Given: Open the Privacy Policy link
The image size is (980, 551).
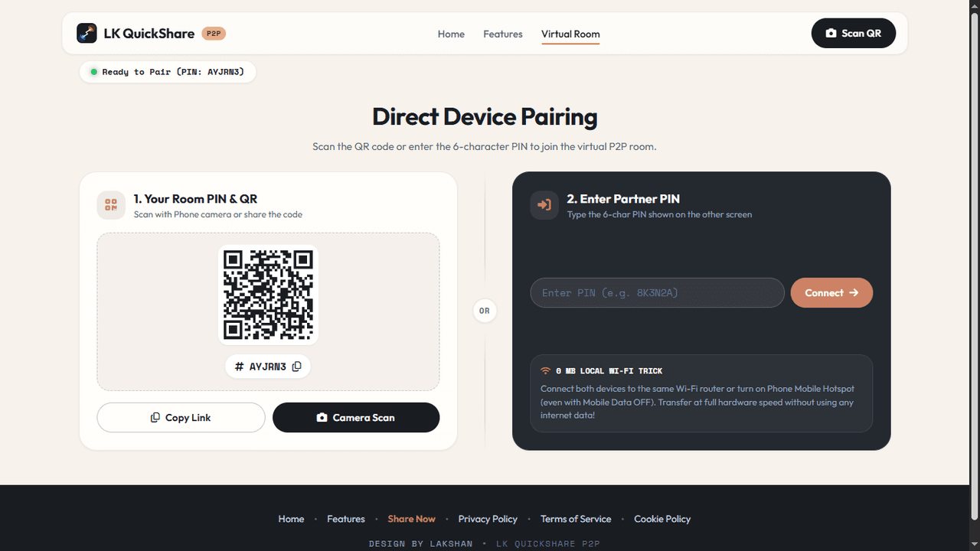Looking at the screenshot, I should 488,519.
